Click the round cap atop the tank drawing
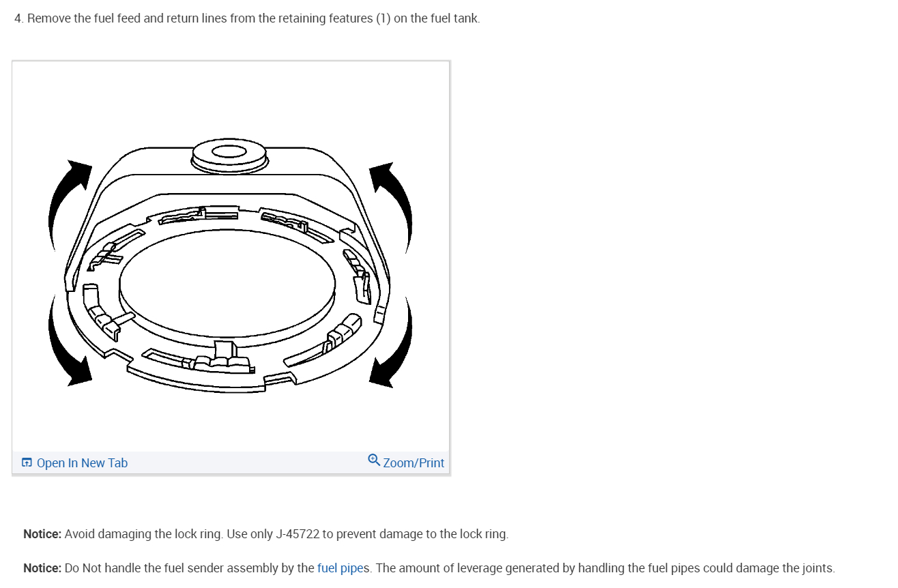The width and height of the screenshot is (898, 588). pos(229,155)
